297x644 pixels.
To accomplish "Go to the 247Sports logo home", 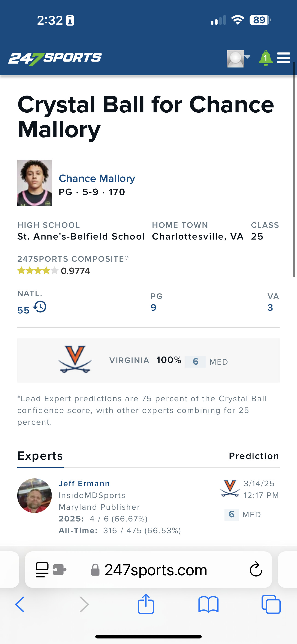I will pos(55,59).
